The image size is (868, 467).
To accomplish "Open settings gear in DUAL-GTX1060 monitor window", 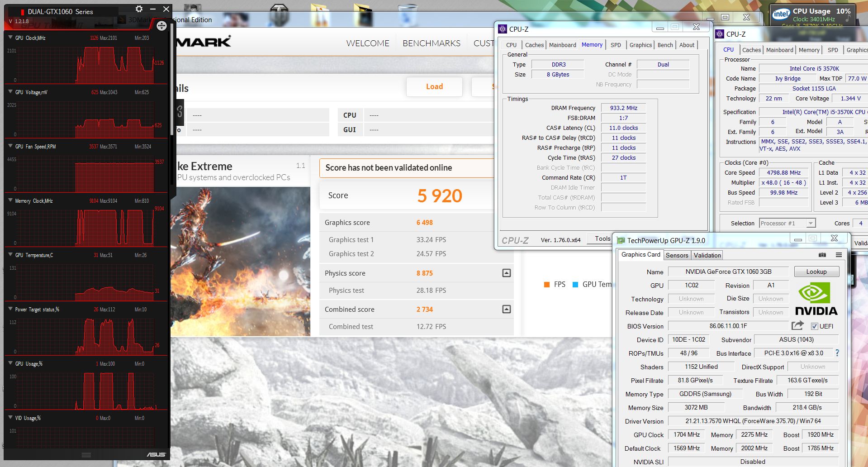I will (x=139, y=9).
